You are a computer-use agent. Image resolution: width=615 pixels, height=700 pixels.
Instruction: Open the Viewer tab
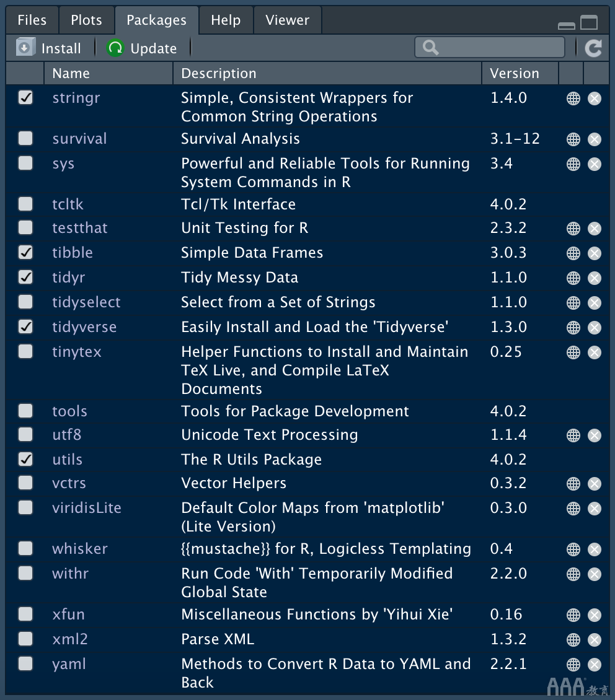(287, 20)
